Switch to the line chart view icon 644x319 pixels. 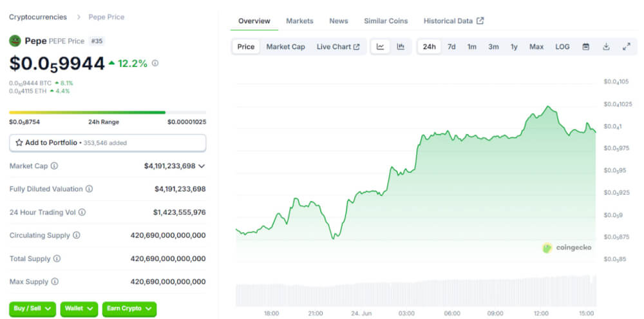tap(381, 46)
